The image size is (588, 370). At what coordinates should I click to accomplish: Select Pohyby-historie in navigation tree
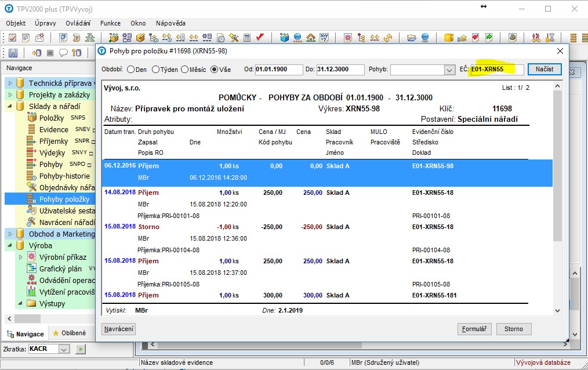[x=64, y=176]
